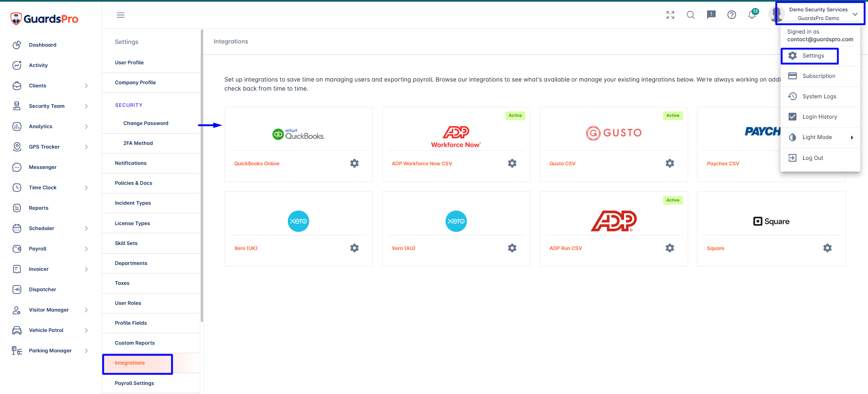Open Payroll Settings item
Image resolution: width=868 pixels, height=394 pixels.
(151, 383)
